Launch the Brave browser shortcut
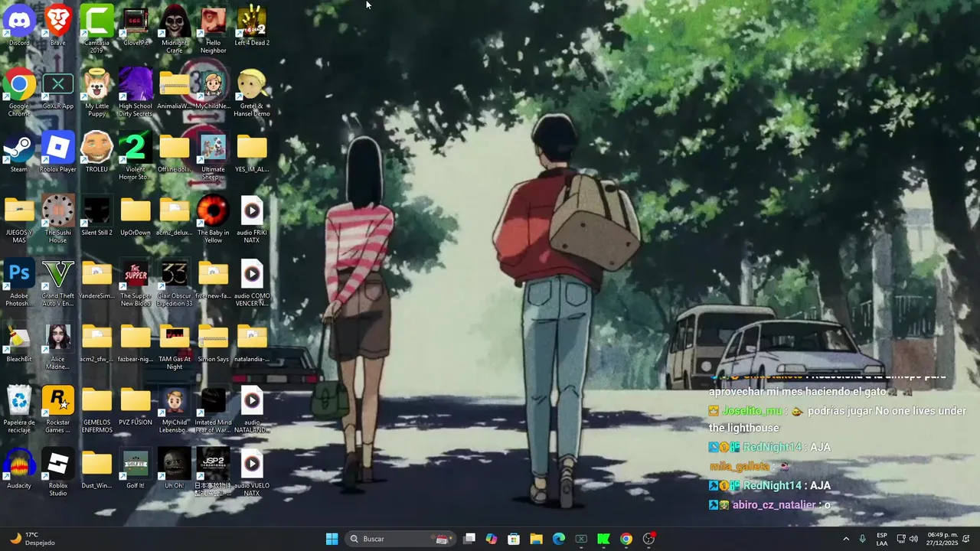980x551 pixels. tap(58, 25)
